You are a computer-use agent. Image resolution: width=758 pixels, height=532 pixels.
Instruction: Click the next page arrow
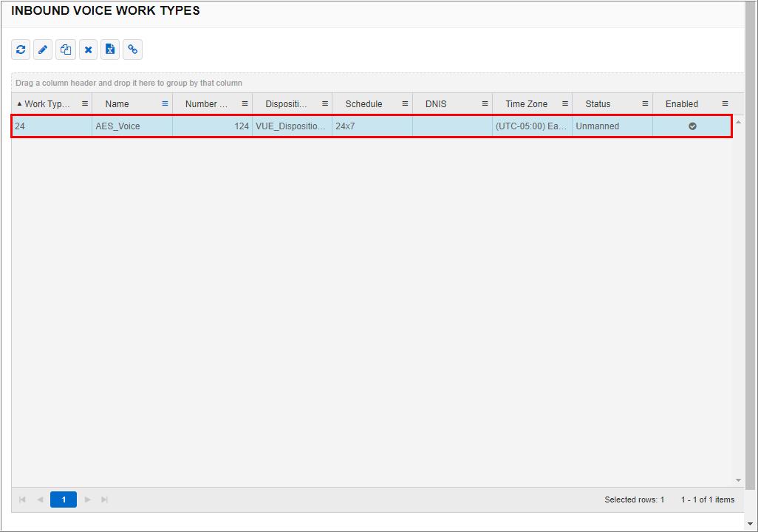pyautogui.click(x=87, y=499)
